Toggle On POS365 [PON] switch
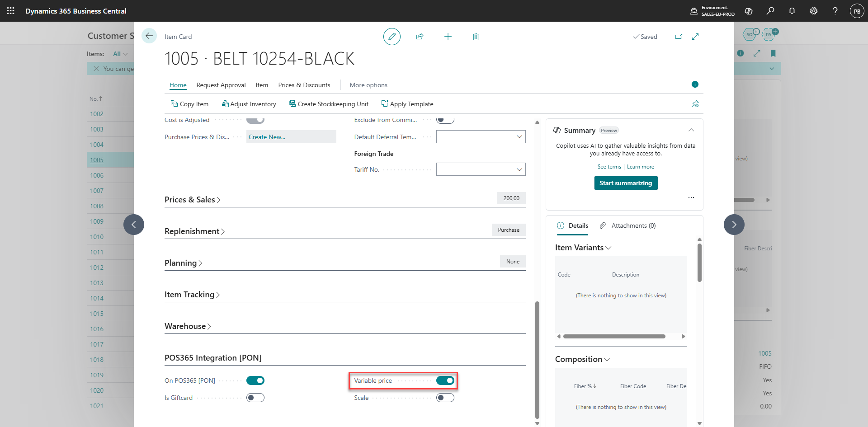 click(255, 380)
